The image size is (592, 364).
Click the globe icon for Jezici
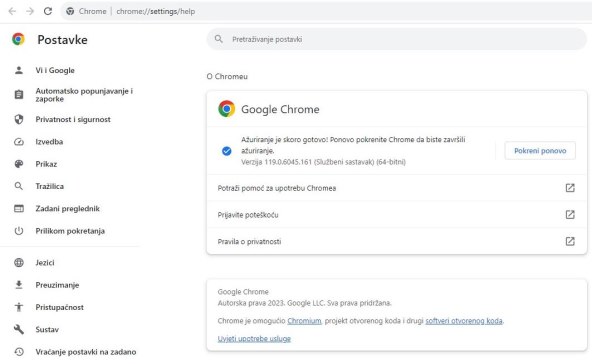click(x=19, y=262)
